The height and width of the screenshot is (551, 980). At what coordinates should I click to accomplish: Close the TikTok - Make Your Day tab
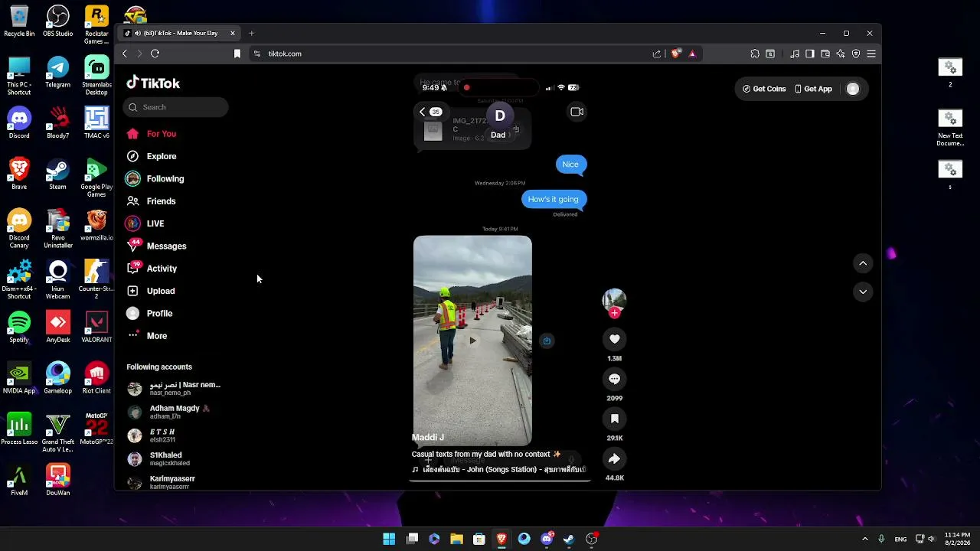(232, 33)
